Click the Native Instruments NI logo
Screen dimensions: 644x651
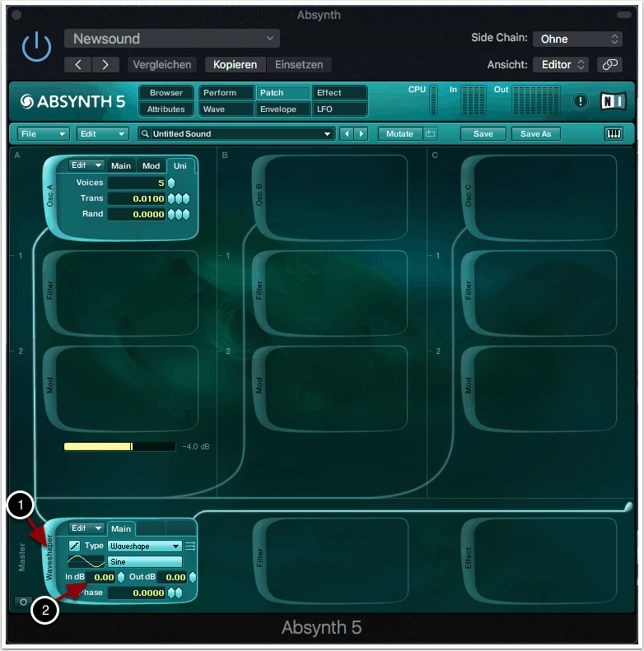pos(614,101)
